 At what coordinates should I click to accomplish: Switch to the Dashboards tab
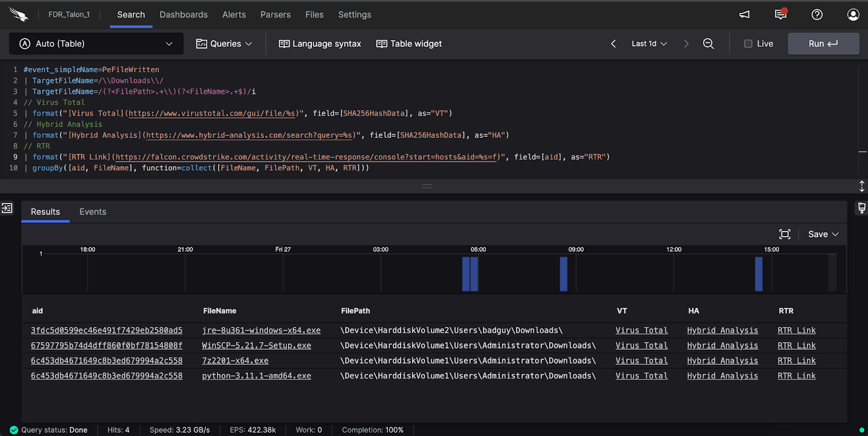pos(183,15)
